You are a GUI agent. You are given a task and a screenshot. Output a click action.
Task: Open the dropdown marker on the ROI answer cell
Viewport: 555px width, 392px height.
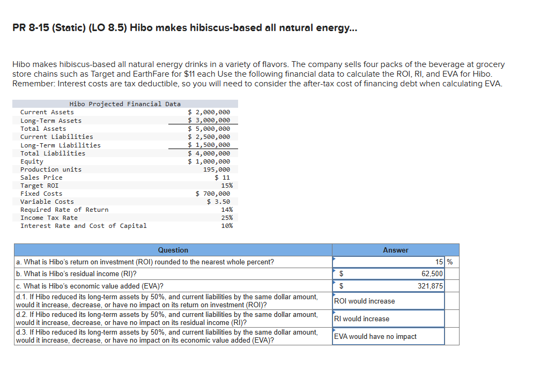tap(335, 258)
